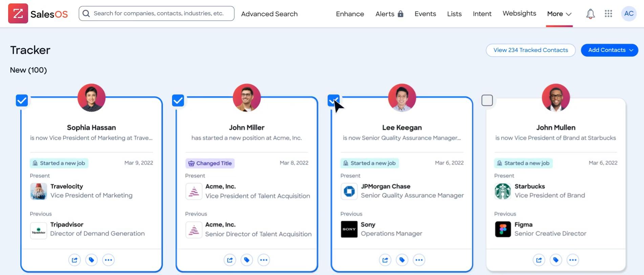Open the Alerts section

tap(385, 14)
